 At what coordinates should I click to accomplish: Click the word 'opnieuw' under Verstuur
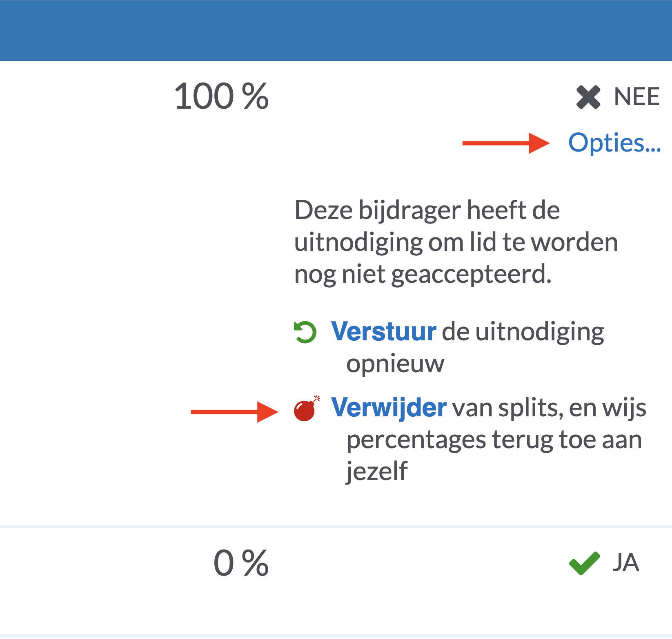pyautogui.click(x=395, y=364)
